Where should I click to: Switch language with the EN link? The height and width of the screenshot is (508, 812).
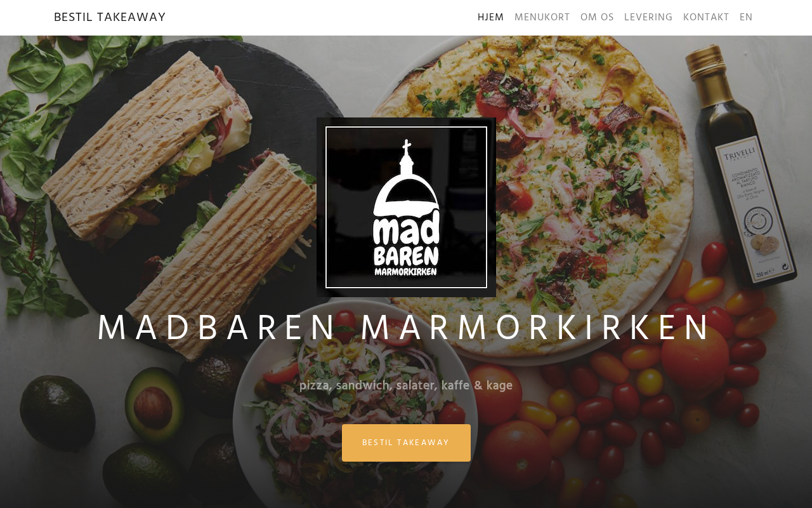point(746,17)
